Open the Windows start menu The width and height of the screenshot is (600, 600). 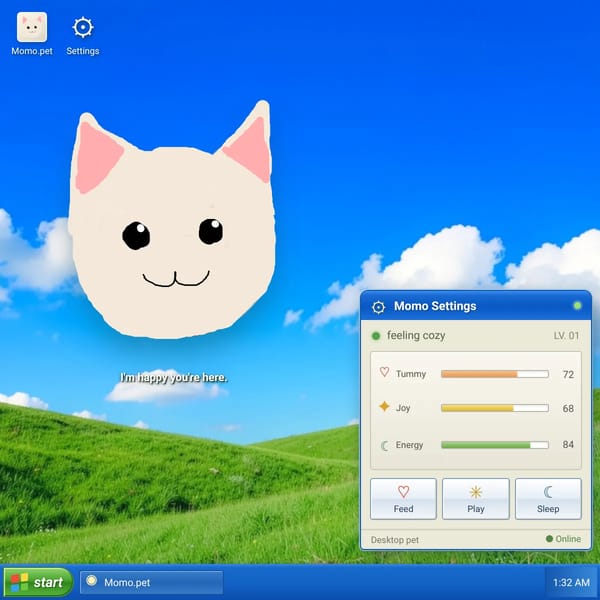click(38, 582)
